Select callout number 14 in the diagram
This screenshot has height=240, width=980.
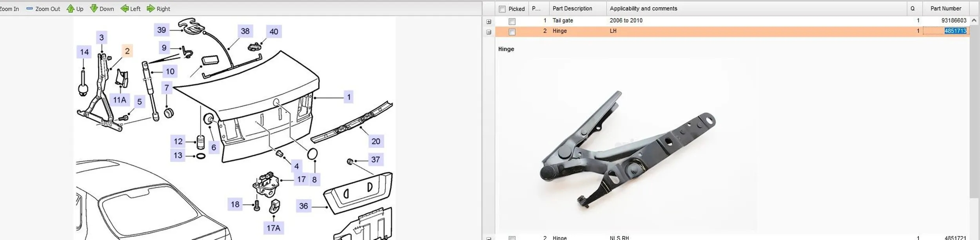(84, 52)
